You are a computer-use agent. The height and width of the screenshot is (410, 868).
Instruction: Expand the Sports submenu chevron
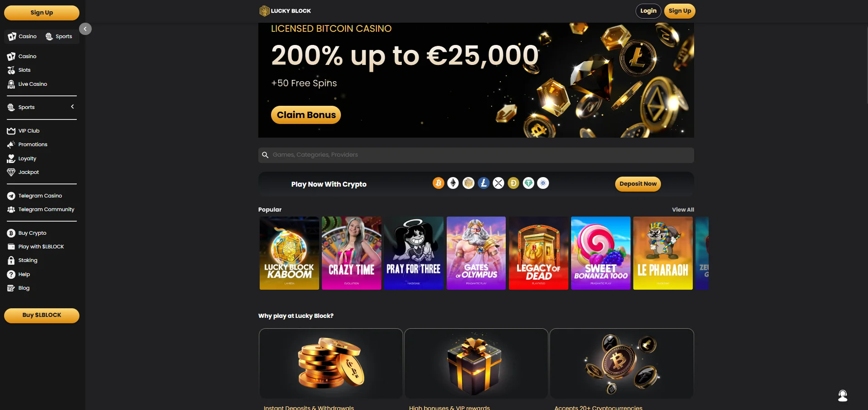[72, 107]
